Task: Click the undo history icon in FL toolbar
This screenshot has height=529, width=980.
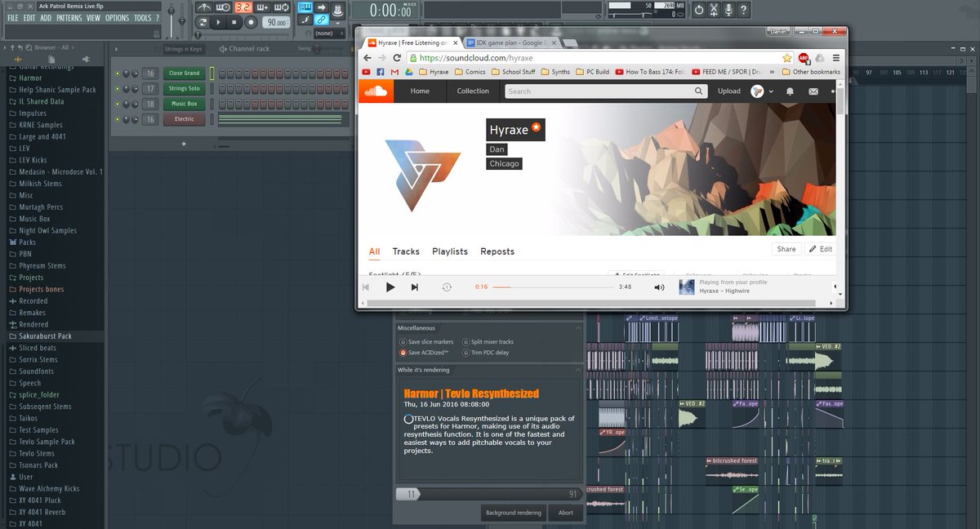Action: point(699,10)
